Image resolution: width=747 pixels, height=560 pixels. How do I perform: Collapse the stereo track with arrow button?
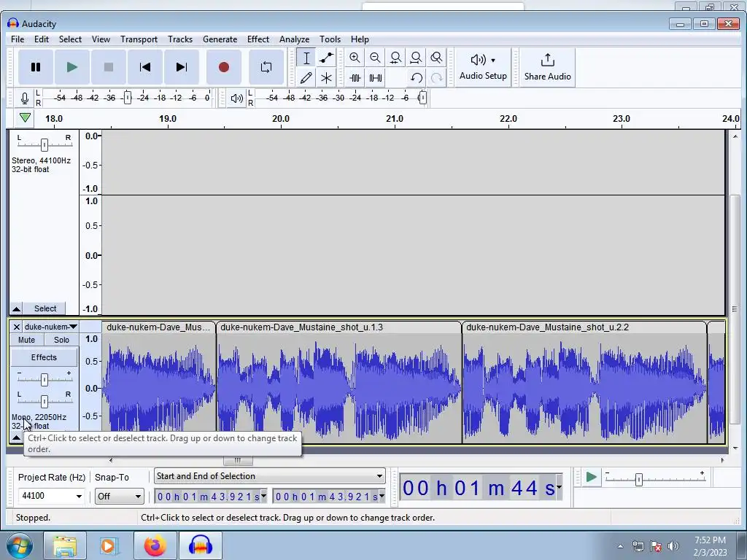click(16, 308)
